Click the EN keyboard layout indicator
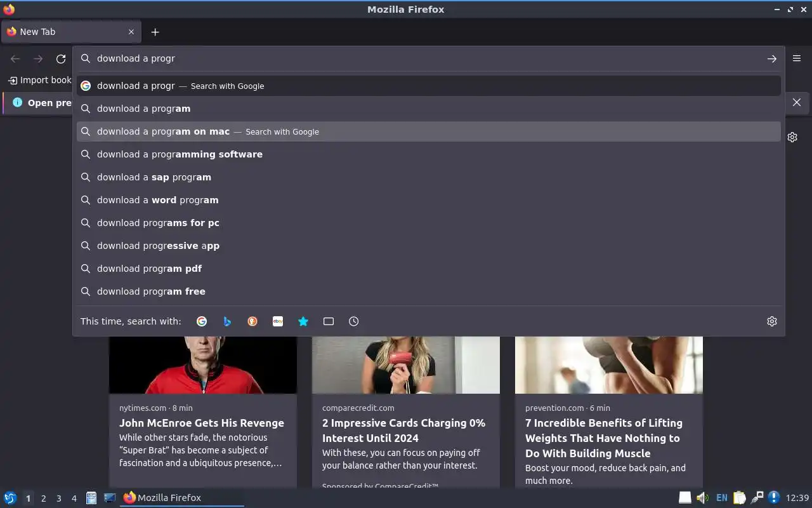 pyautogui.click(x=722, y=498)
